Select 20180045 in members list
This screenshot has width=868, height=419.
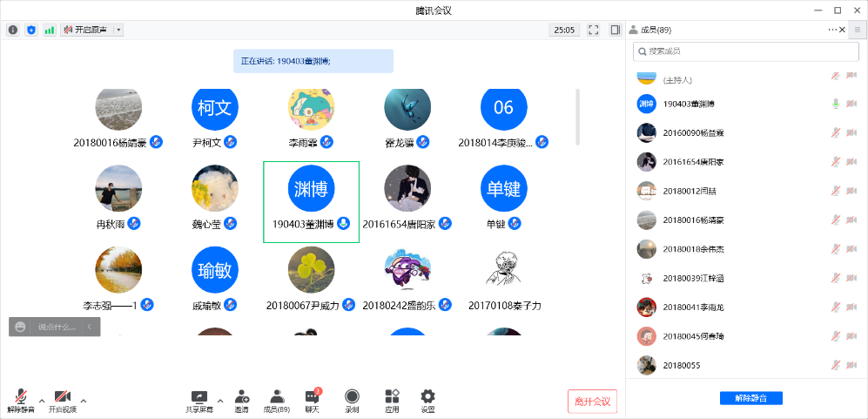point(747,336)
